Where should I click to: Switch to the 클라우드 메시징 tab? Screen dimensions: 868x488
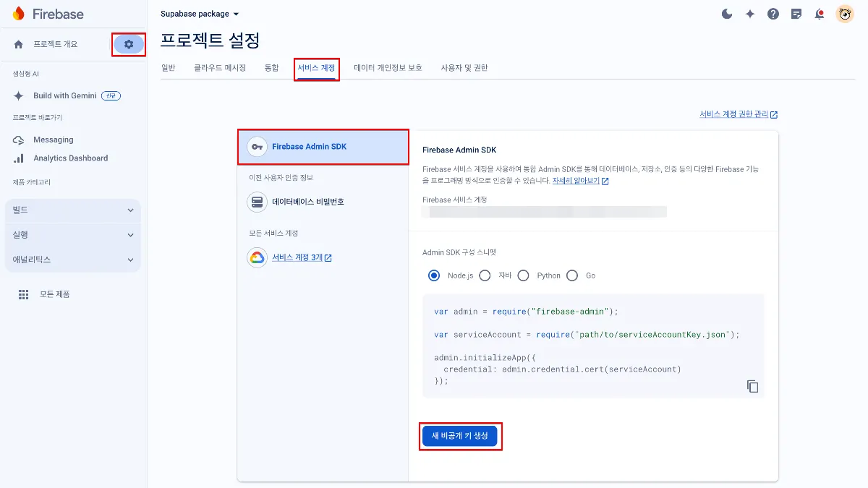pyautogui.click(x=220, y=68)
